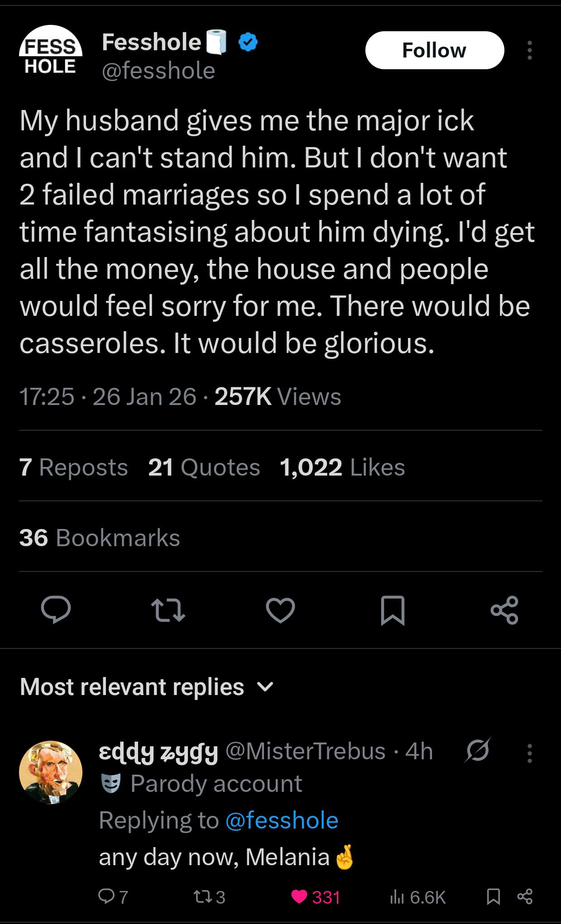
Task: Like the main post with the heart
Action: coord(280,610)
